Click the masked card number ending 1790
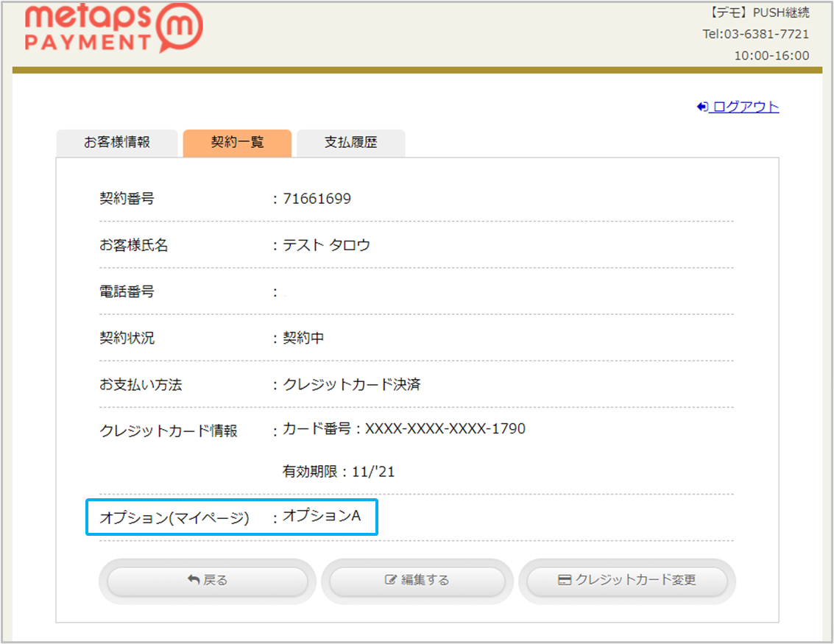The height and width of the screenshot is (644, 834). coord(445,428)
